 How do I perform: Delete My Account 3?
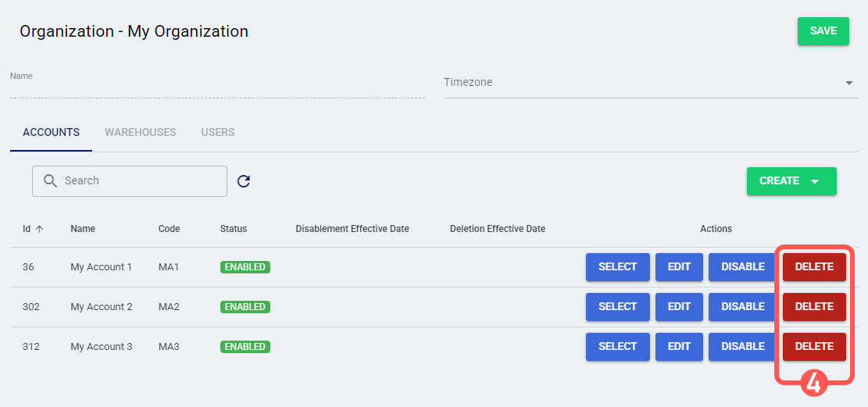coord(814,346)
